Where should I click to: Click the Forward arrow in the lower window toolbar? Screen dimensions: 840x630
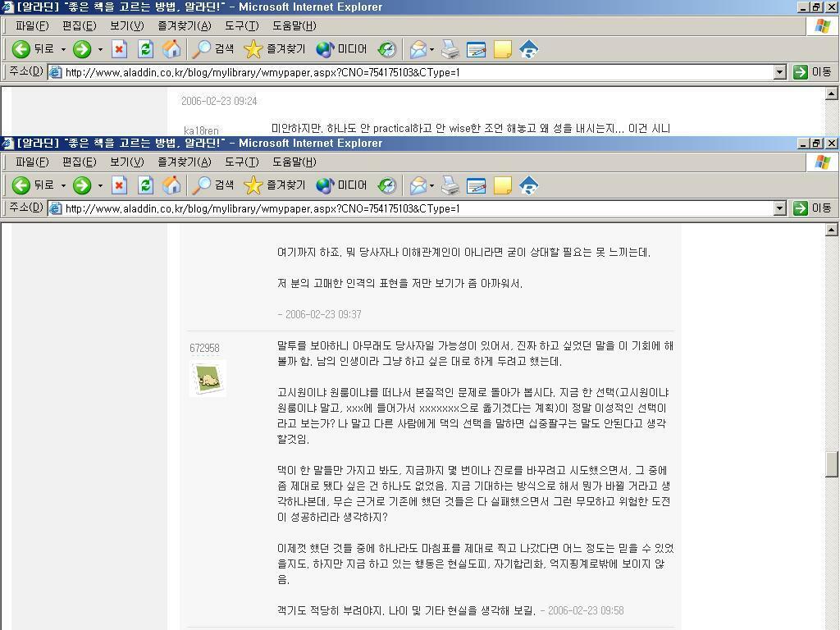82,185
